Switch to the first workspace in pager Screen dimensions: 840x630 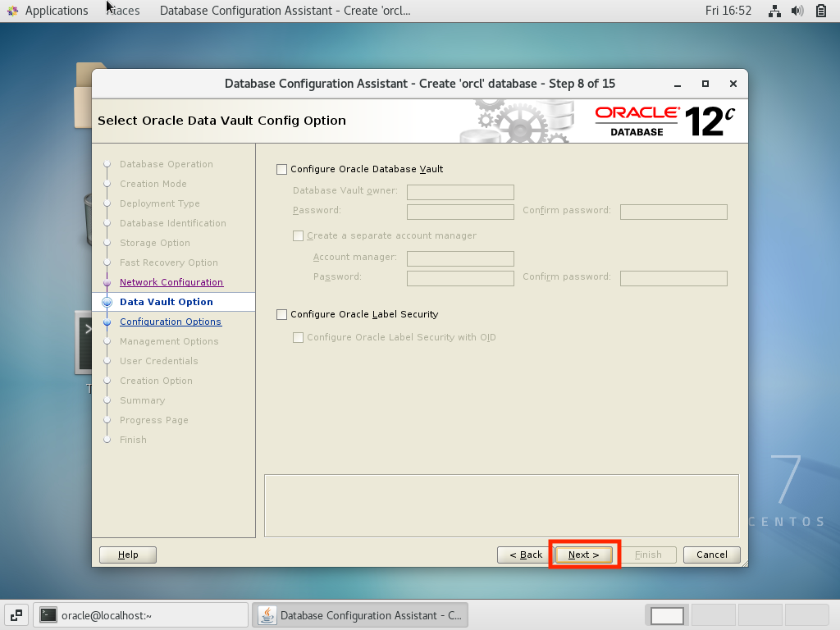click(x=667, y=615)
